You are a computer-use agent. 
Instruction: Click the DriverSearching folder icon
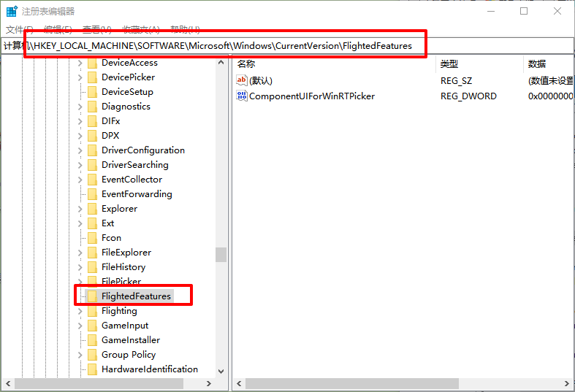tap(92, 165)
